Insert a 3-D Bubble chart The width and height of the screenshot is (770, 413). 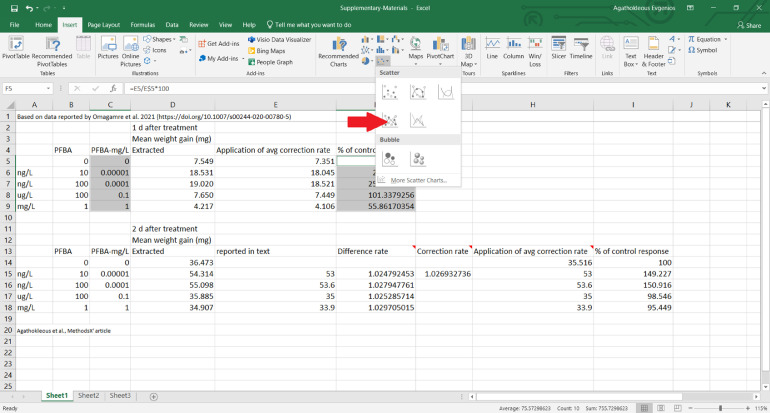419,158
